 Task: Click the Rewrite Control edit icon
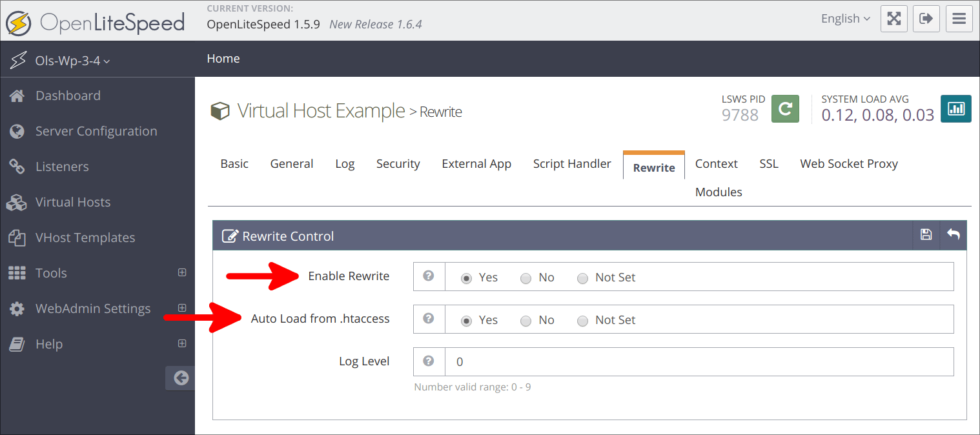click(229, 236)
